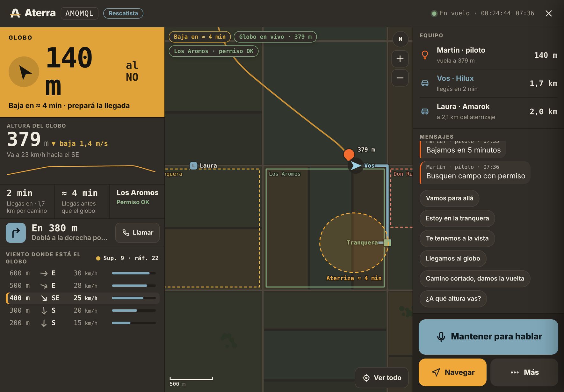Zoom in on the map with the plus button

pyautogui.click(x=400, y=59)
